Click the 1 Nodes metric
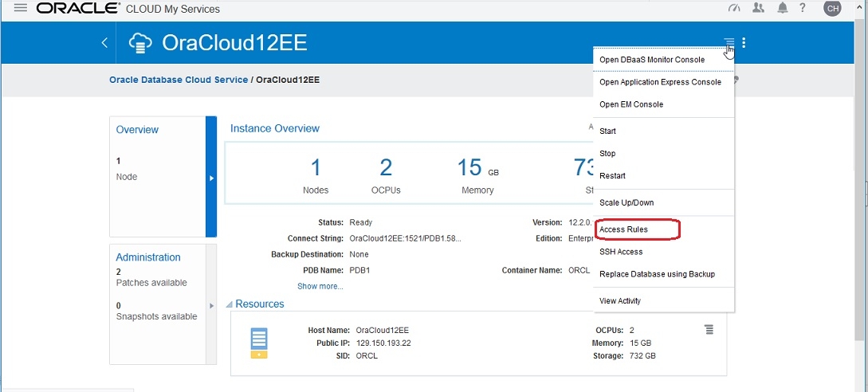The image size is (868, 392). (x=316, y=176)
